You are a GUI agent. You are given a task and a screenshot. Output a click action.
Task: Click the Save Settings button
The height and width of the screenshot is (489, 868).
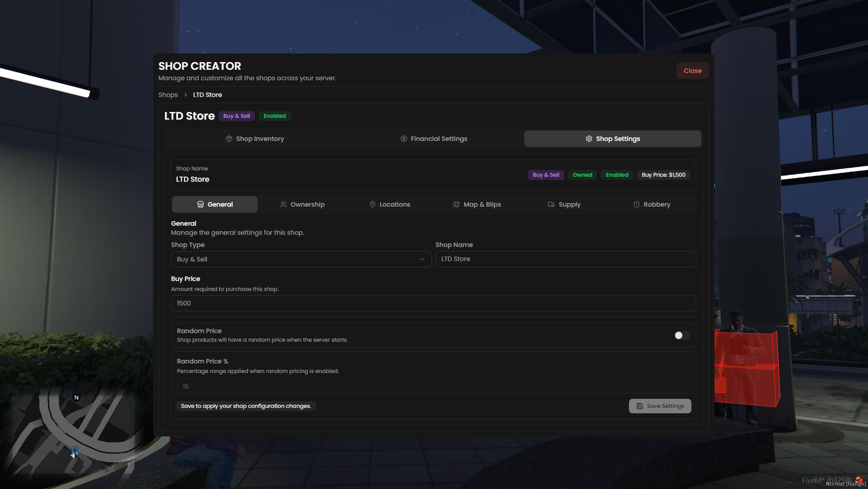(x=660, y=406)
